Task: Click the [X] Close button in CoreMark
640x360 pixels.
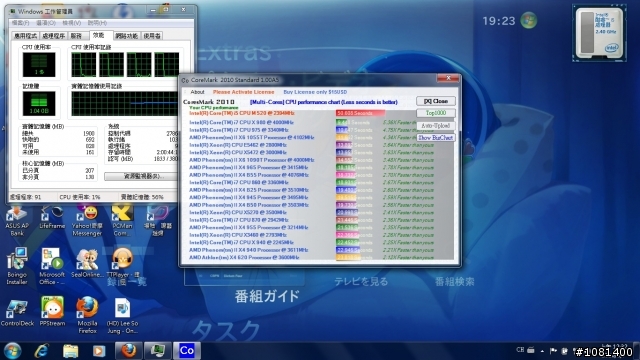Action: pos(436,101)
